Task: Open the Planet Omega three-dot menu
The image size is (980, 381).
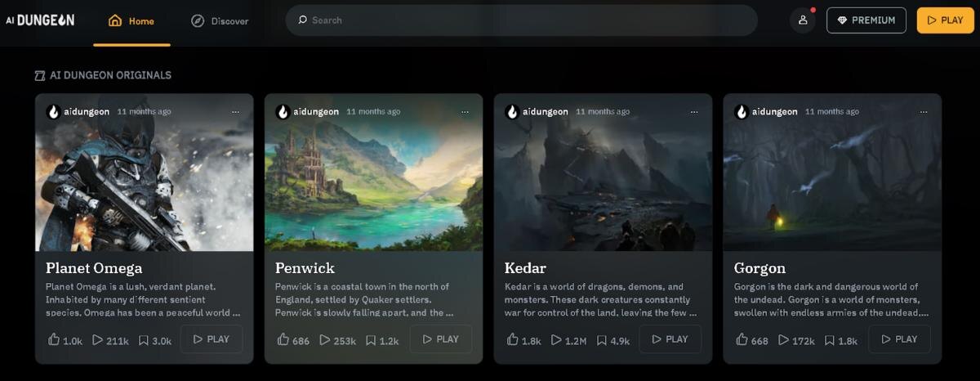Action: [x=235, y=112]
